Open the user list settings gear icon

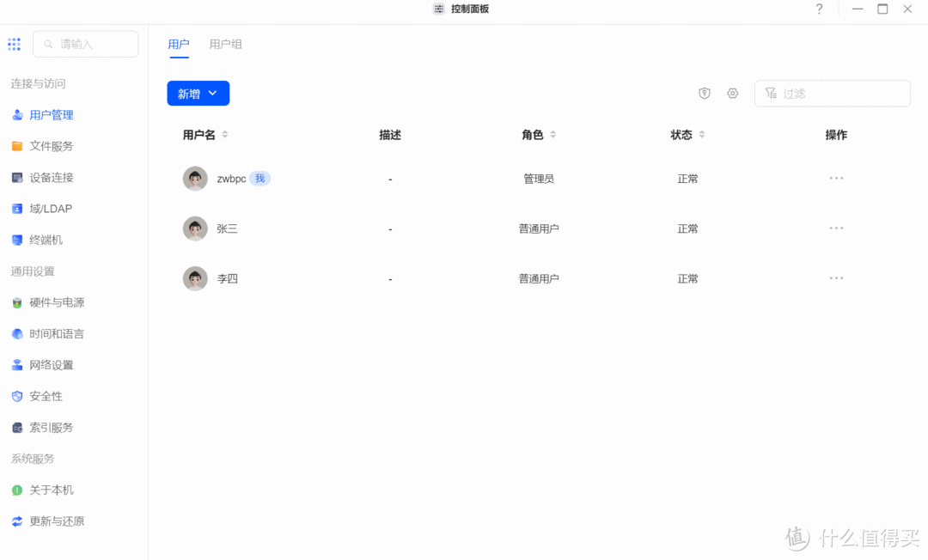(x=732, y=93)
